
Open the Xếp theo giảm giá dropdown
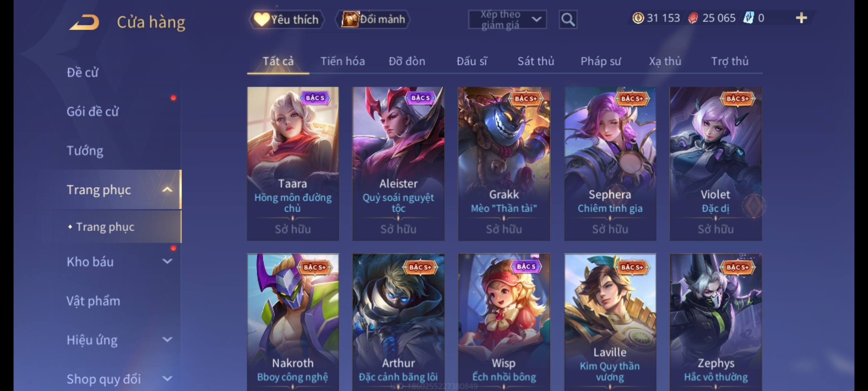[x=507, y=20]
